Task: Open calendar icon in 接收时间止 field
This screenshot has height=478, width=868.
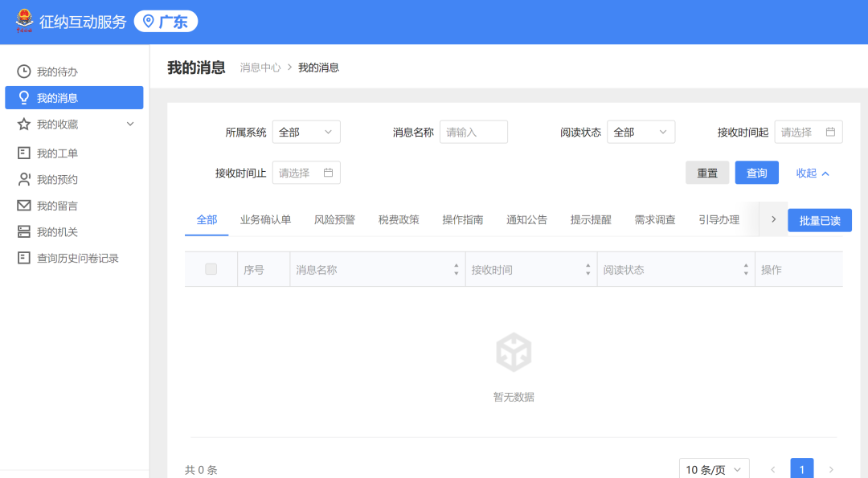Action: click(x=328, y=173)
